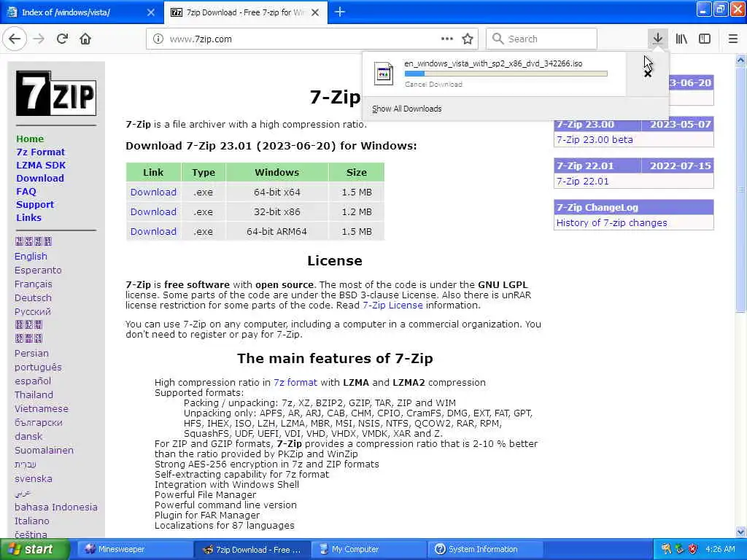Switch language to dansk

pyautogui.click(x=28, y=436)
